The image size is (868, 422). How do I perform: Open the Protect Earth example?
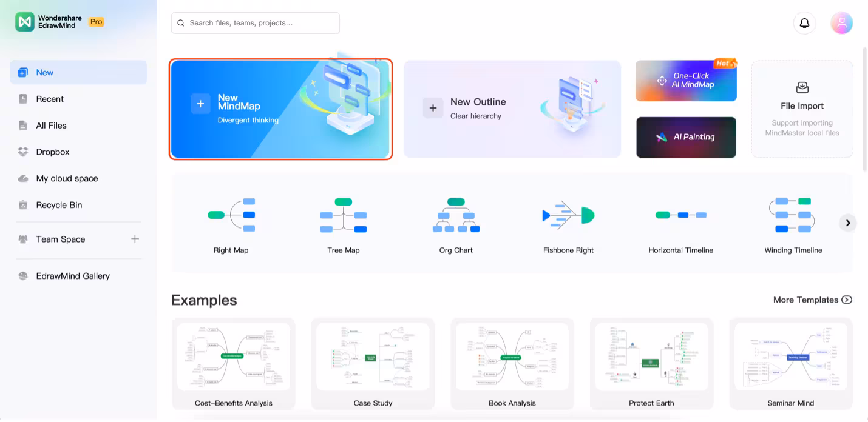[651, 364]
